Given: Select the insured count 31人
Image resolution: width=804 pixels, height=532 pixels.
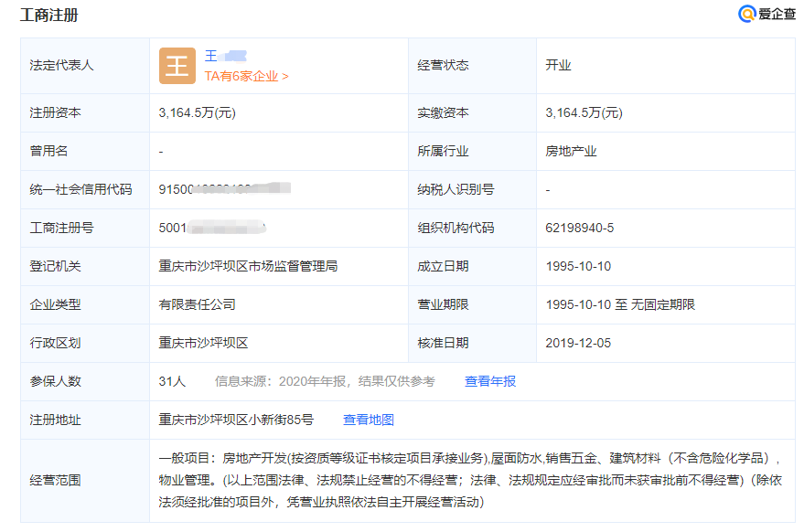Looking at the screenshot, I should pos(172,381).
